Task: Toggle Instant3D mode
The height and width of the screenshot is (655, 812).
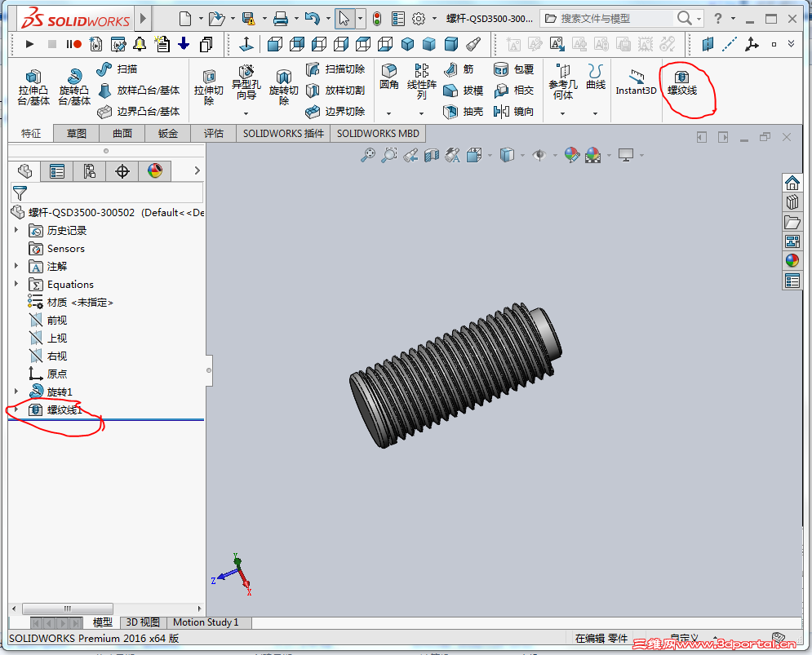Action: click(636, 82)
